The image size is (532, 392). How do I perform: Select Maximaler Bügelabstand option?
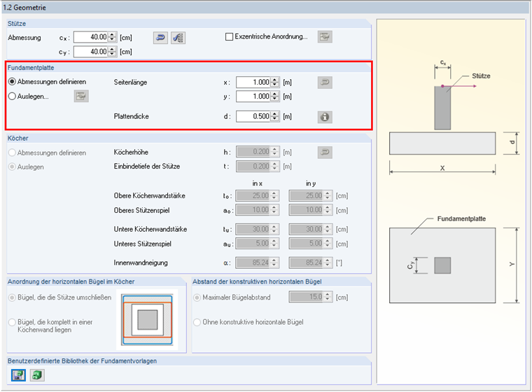point(197,297)
